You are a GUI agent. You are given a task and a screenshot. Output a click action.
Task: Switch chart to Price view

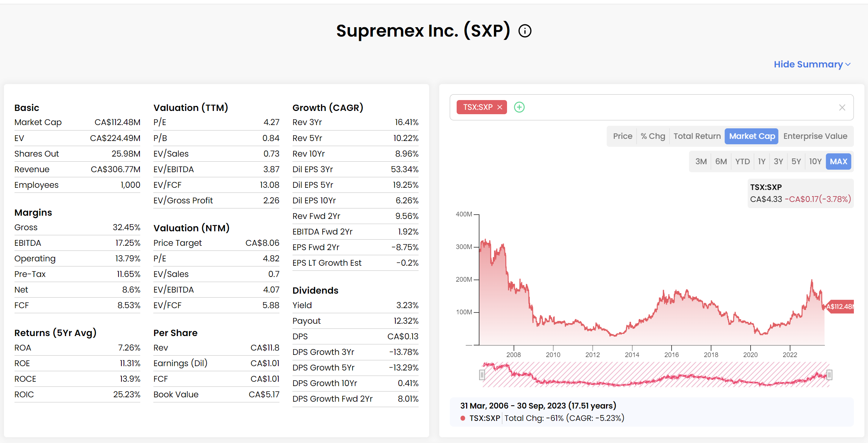[622, 136]
